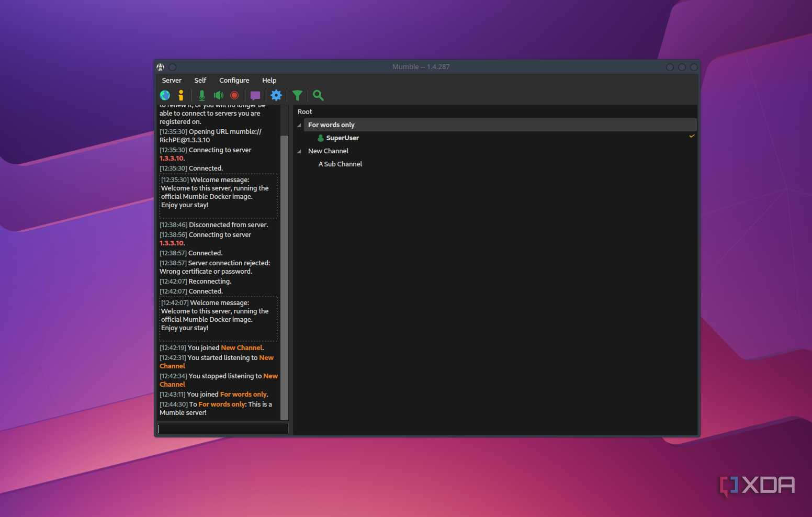The width and height of the screenshot is (812, 517).
Task: Click the pin button beside app icon
Action: (x=173, y=67)
